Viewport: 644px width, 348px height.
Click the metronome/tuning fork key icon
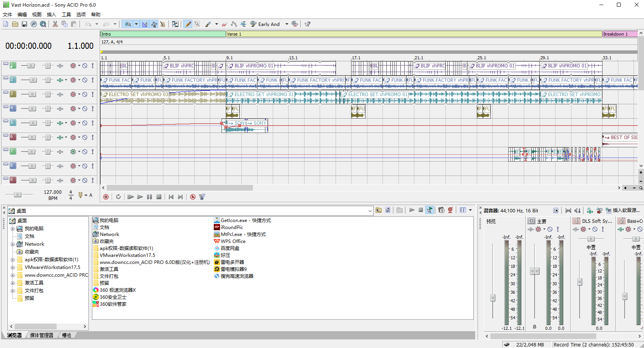pyautogui.click(x=80, y=195)
